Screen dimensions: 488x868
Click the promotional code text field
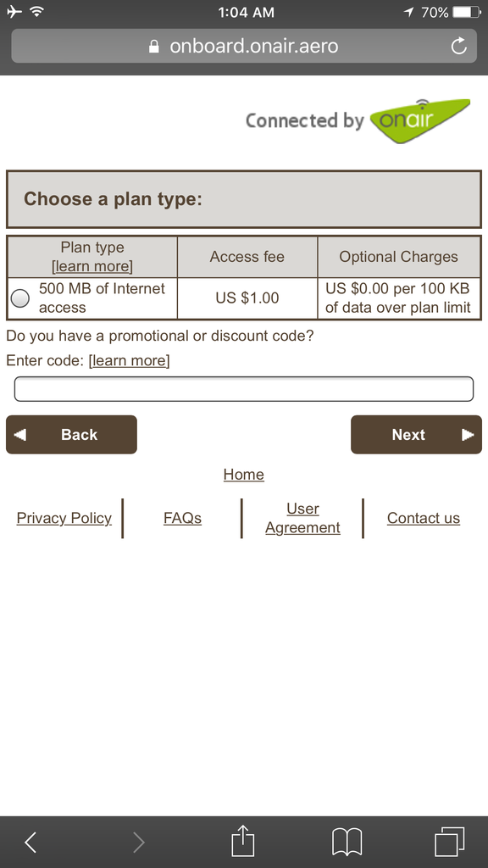pyautogui.click(x=244, y=388)
